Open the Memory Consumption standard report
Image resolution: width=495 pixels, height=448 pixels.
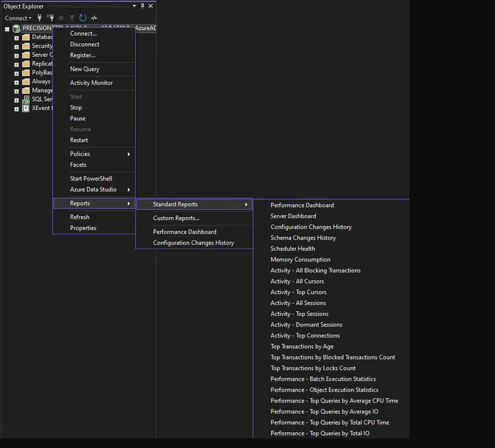[x=300, y=260]
